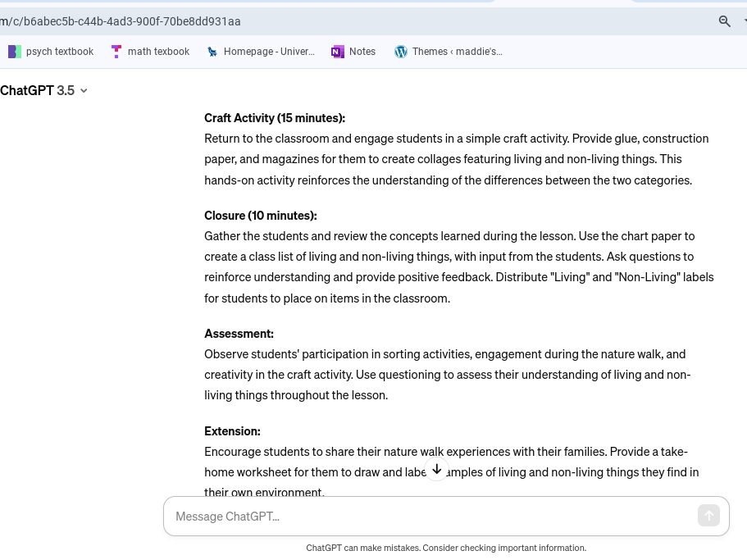Open the psych textbook bookmark
This screenshot has width=747, height=560.
coord(51,52)
